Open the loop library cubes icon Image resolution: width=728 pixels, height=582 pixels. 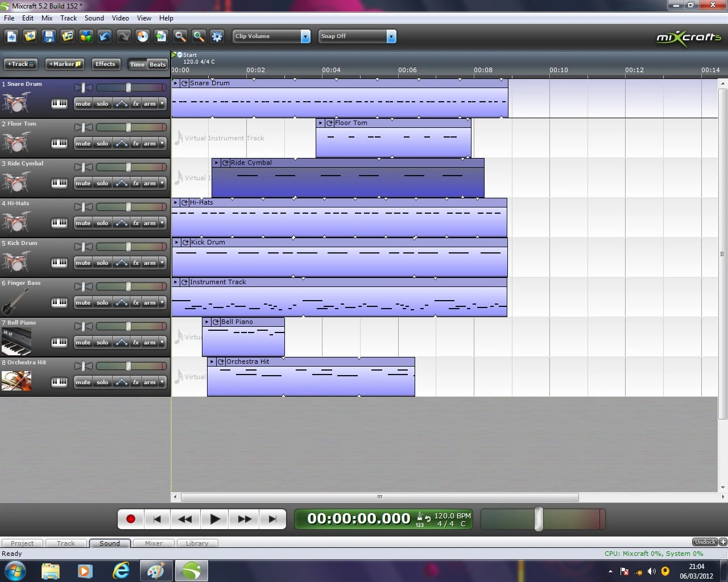86,36
